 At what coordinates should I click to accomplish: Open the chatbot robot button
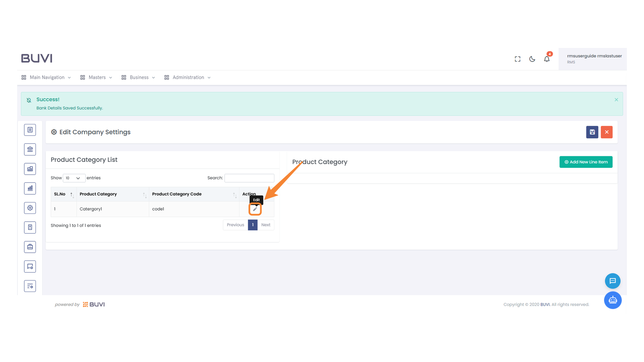point(612,300)
